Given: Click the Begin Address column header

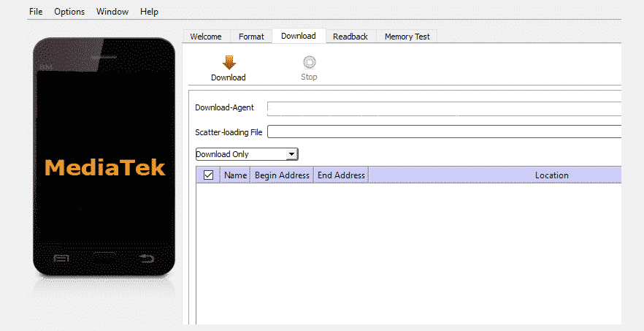Looking at the screenshot, I should click(x=282, y=175).
